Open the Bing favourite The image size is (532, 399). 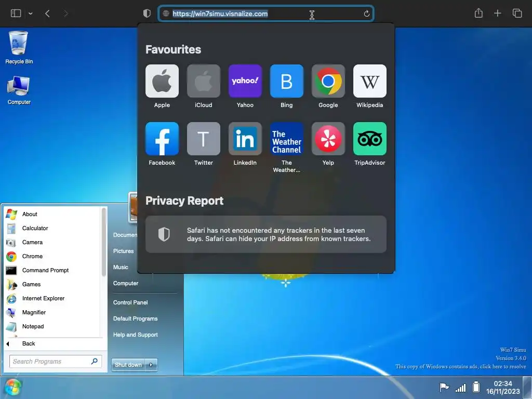pos(286,81)
